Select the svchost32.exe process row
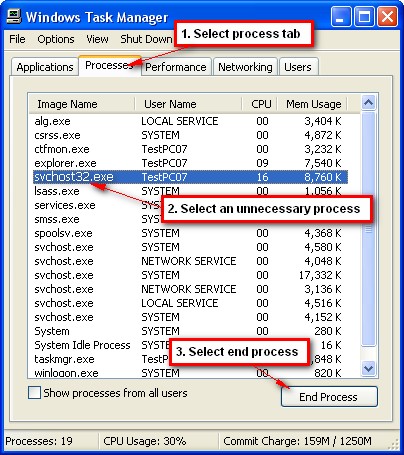Image resolution: width=404 pixels, height=455 pixels. pyautogui.click(x=190, y=177)
